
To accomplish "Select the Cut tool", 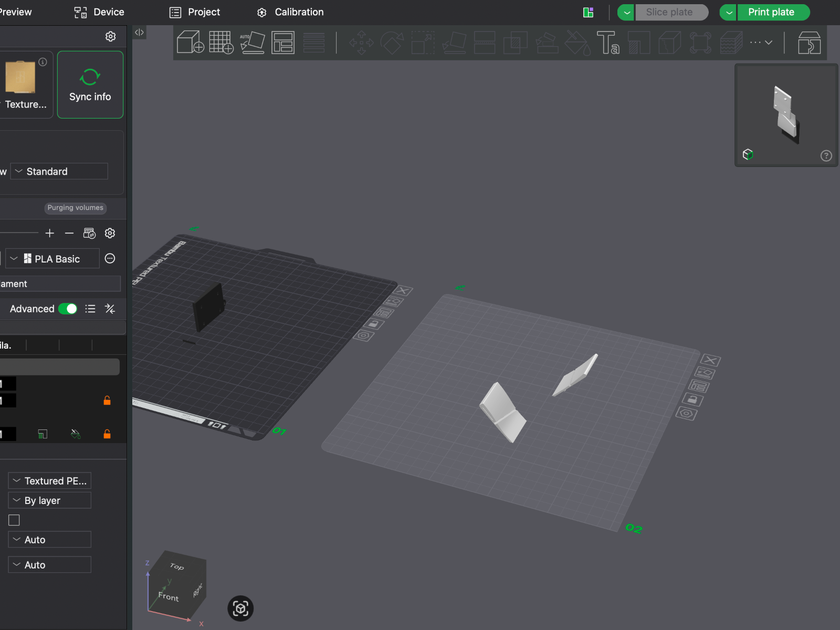I will pyautogui.click(x=485, y=43).
